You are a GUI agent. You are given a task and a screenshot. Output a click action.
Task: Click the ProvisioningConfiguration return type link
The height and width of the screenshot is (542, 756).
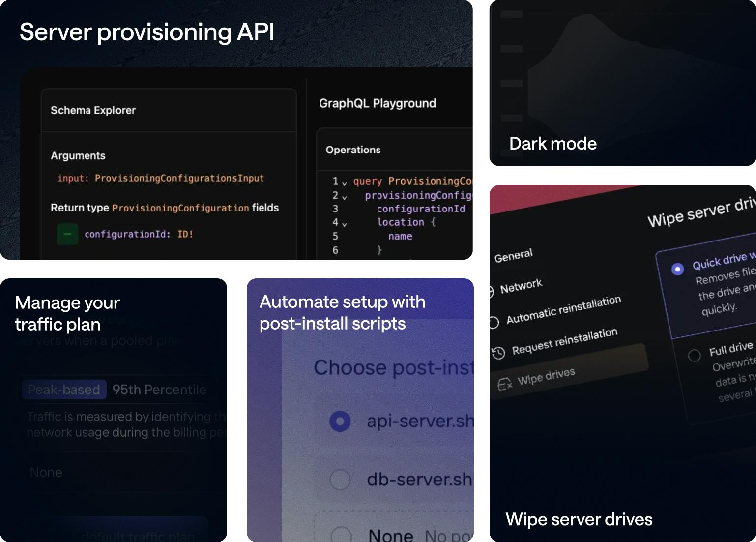tap(180, 208)
